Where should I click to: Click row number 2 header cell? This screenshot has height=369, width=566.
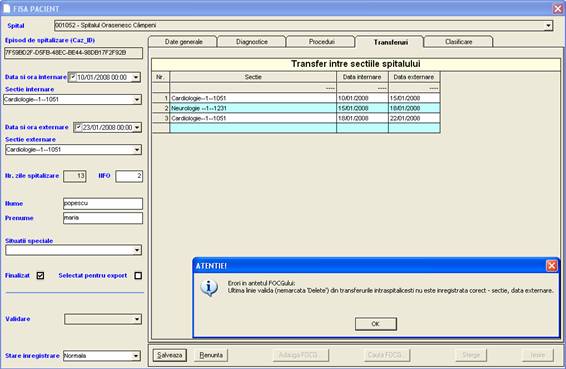tap(161, 108)
